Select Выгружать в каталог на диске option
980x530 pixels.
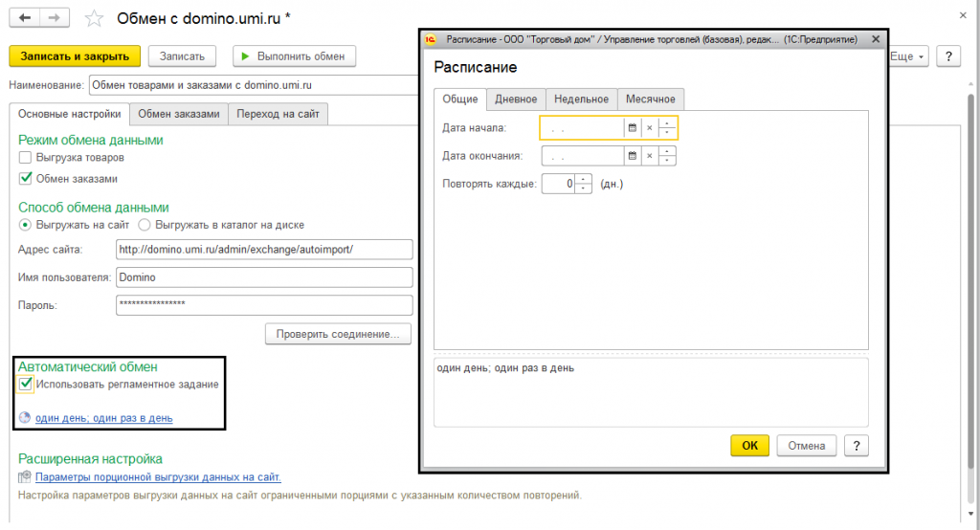tap(145, 225)
